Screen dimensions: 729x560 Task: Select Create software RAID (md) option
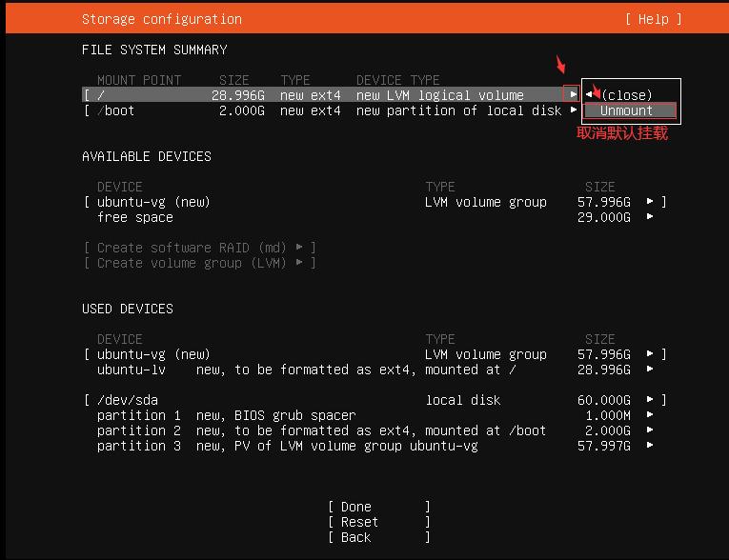click(x=198, y=248)
